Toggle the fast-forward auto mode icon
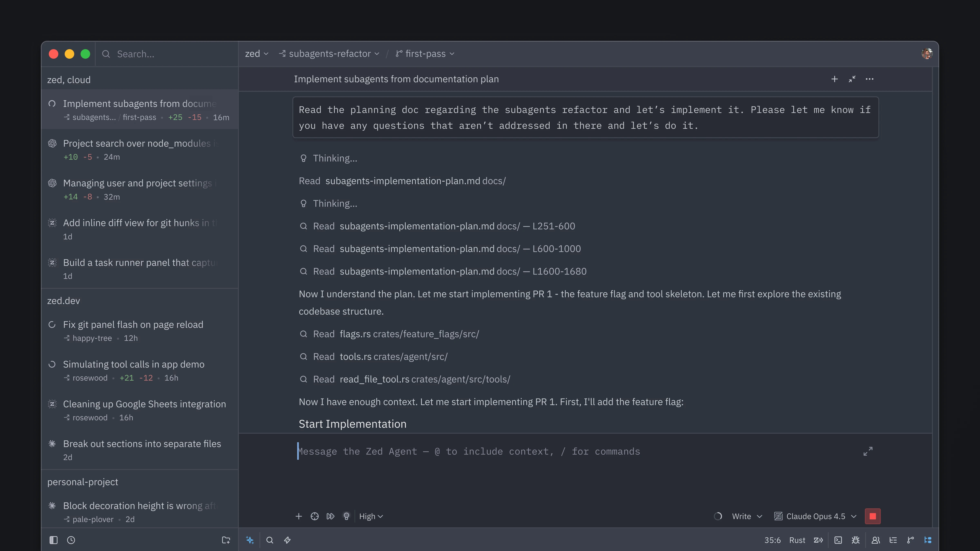980x551 pixels. click(x=330, y=516)
